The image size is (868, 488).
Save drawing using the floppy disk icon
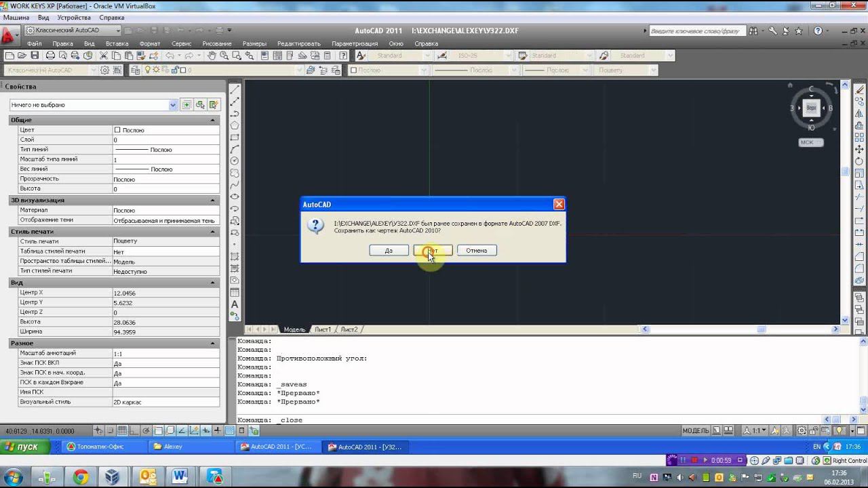click(x=35, y=56)
